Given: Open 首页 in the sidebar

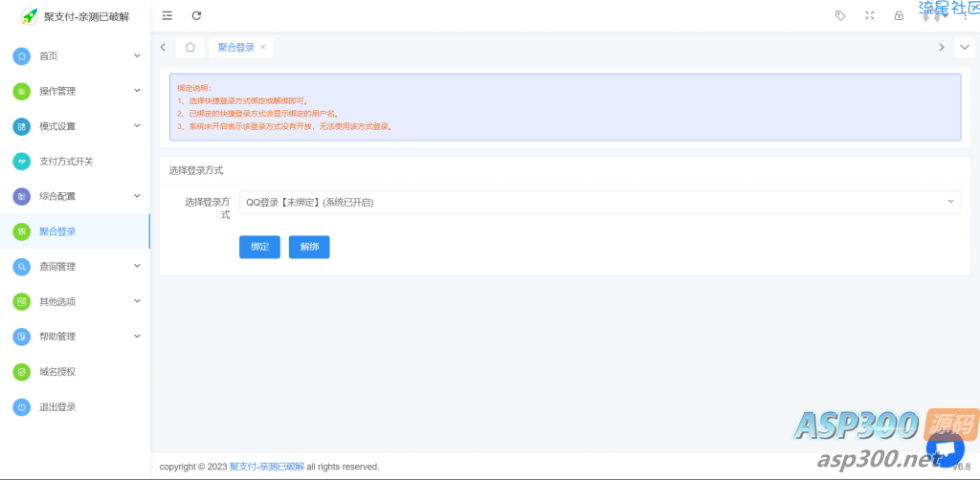Looking at the screenshot, I should 75,56.
